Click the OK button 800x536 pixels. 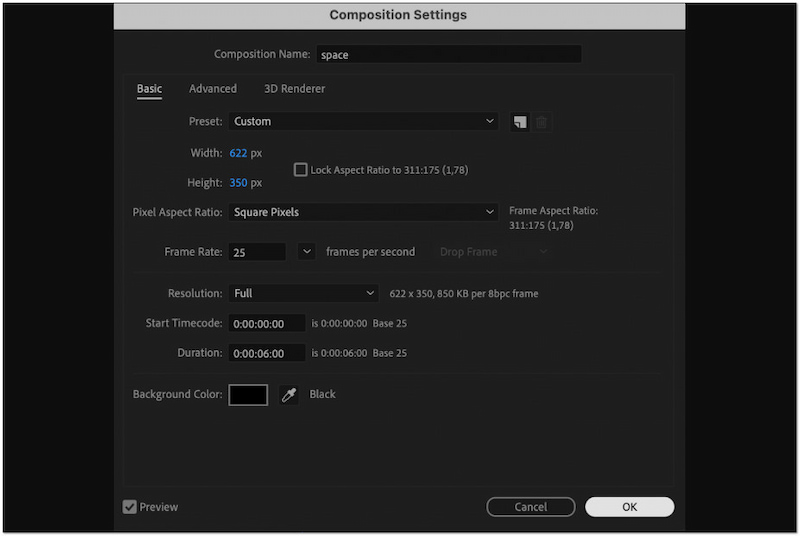pyautogui.click(x=629, y=507)
